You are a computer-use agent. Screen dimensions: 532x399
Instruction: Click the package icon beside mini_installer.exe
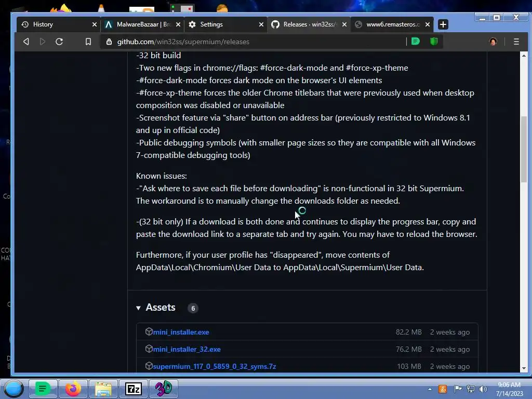point(149,331)
